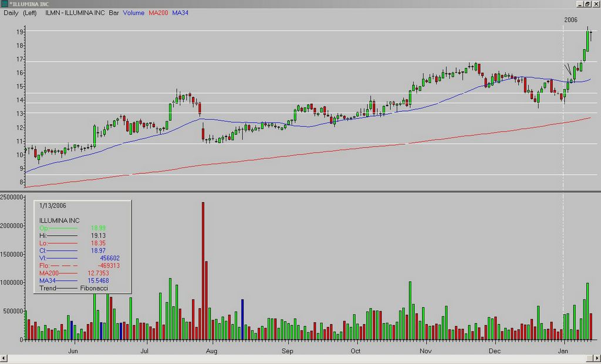The image size is (601, 364).
Task: Click the tallest red volume bar in late July
Action: click(x=203, y=271)
